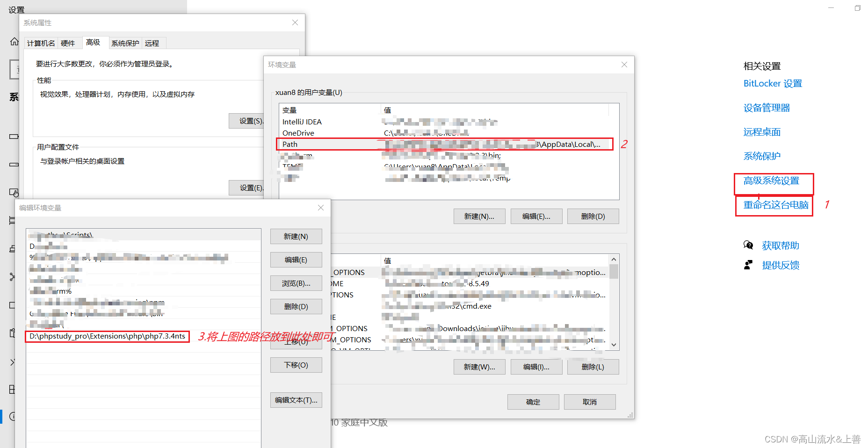868x448 pixels.
Task: Click the laptop power icon in Settings sidebar
Action: (x=13, y=136)
